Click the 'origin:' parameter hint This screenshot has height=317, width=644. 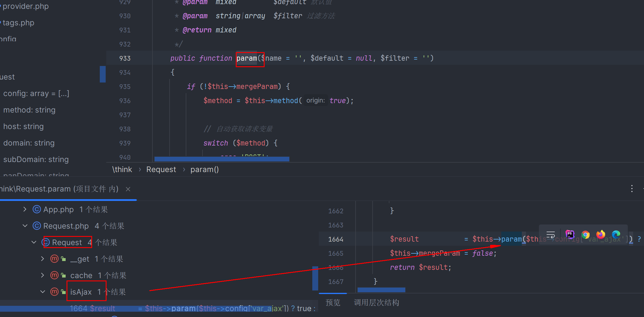(x=316, y=101)
